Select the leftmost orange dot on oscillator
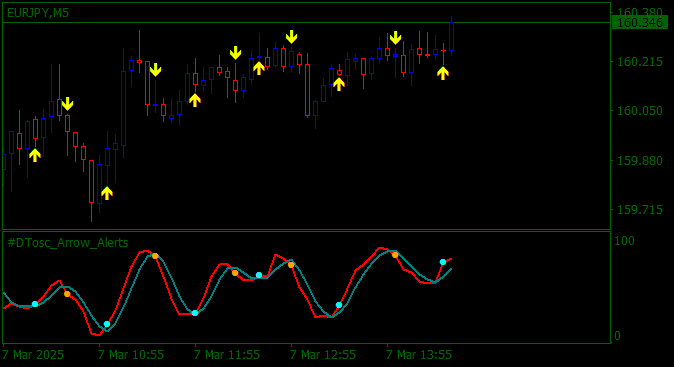Screen dimensions: 674x367 67,294
